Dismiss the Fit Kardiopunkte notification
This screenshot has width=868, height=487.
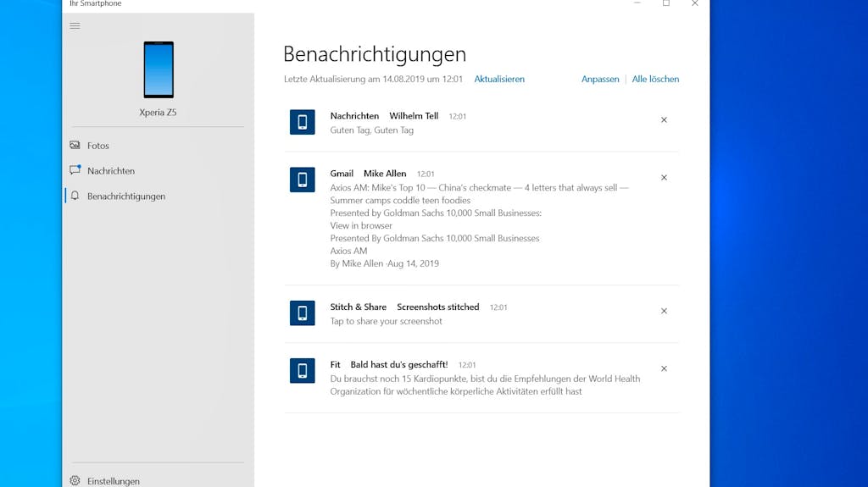pos(664,368)
